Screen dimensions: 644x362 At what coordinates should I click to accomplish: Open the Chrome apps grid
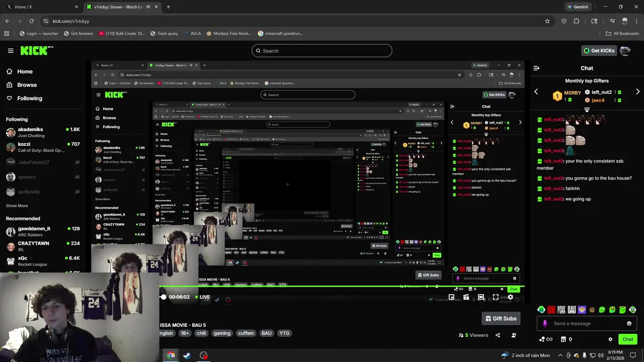click(7, 34)
